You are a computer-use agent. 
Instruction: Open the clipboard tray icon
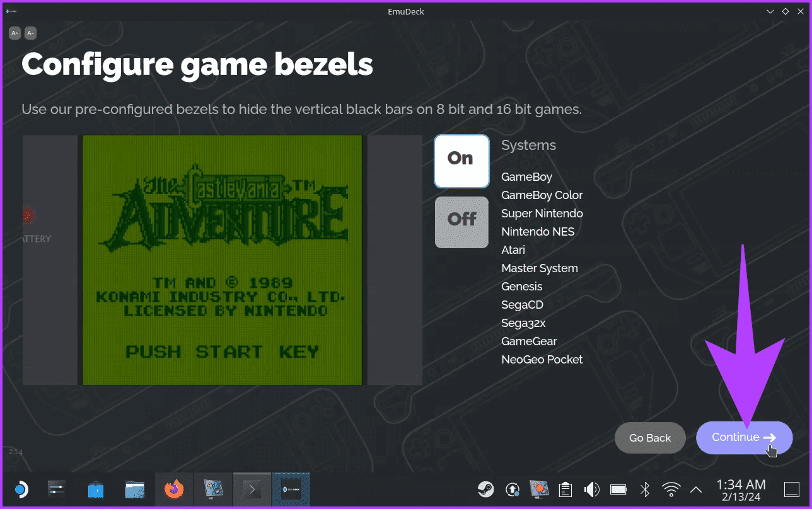coord(565,489)
